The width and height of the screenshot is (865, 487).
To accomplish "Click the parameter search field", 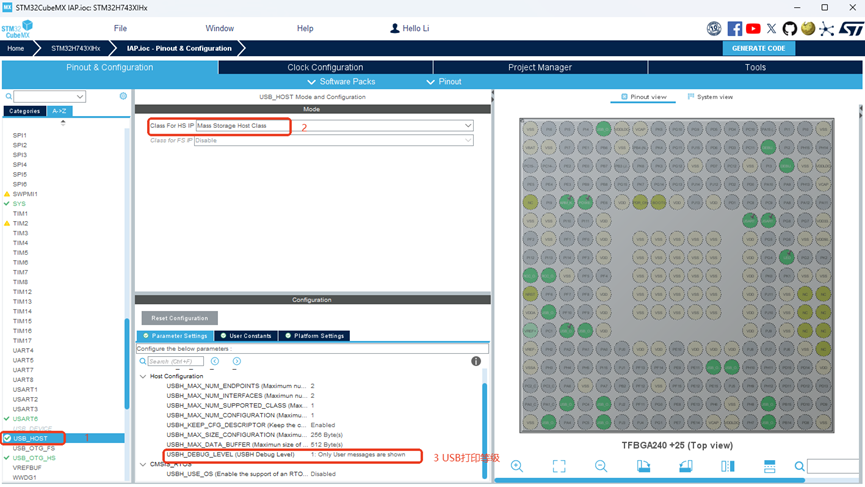I will point(175,361).
